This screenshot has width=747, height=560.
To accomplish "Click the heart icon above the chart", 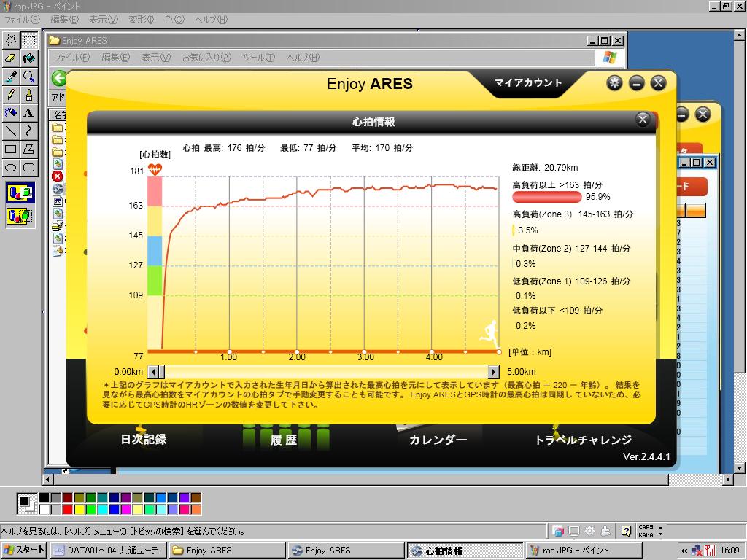I will point(155,169).
